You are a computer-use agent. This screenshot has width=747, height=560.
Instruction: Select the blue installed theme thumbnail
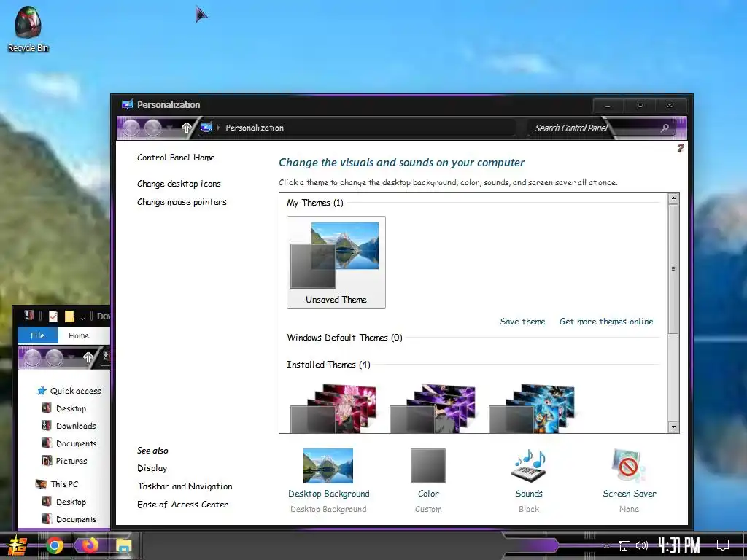click(532, 408)
